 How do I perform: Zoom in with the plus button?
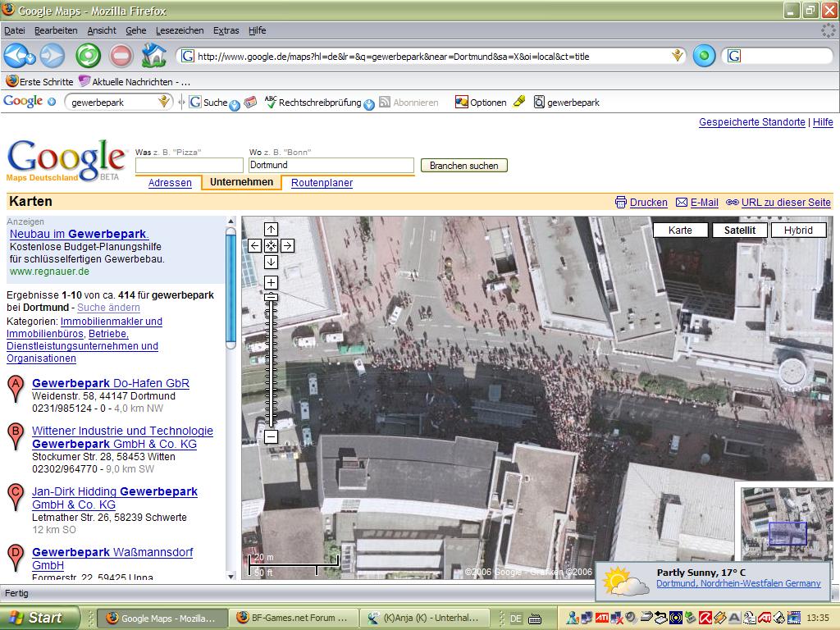[271, 282]
